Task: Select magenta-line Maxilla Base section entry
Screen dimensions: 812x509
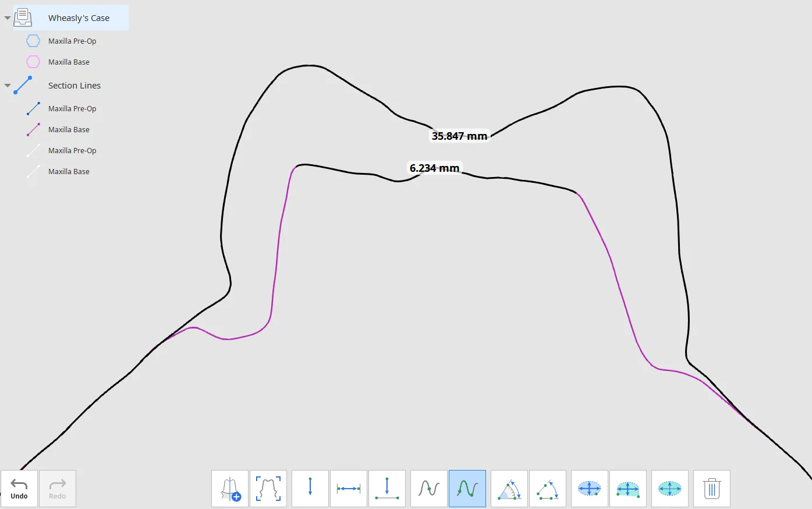Action: (69, 129)
